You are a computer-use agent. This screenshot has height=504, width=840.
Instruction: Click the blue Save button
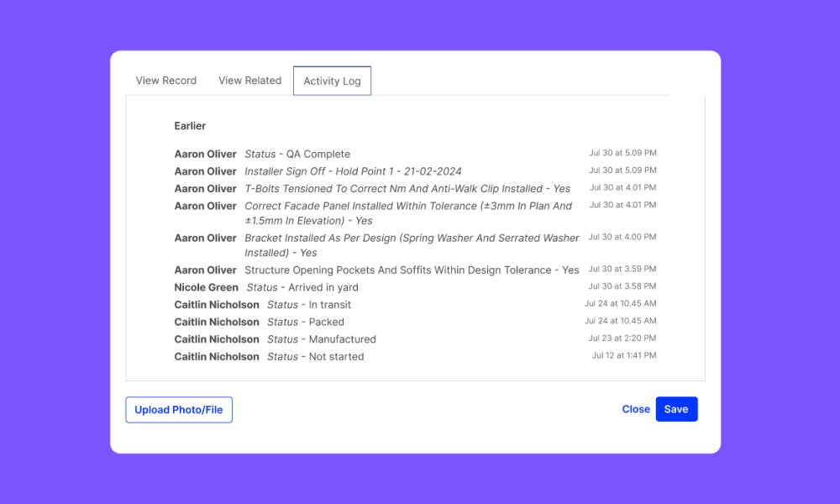tap(676, 409)
